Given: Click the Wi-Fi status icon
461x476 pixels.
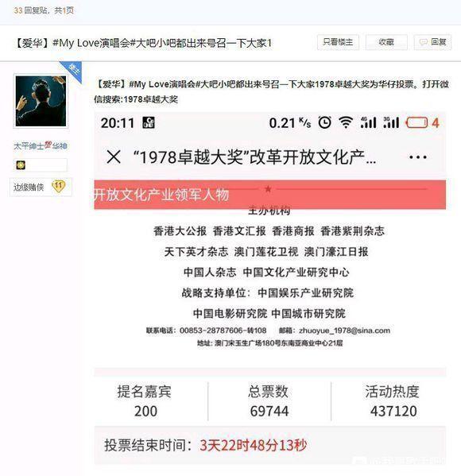Looking at the screenshot, I should click(x=346, y=122).
